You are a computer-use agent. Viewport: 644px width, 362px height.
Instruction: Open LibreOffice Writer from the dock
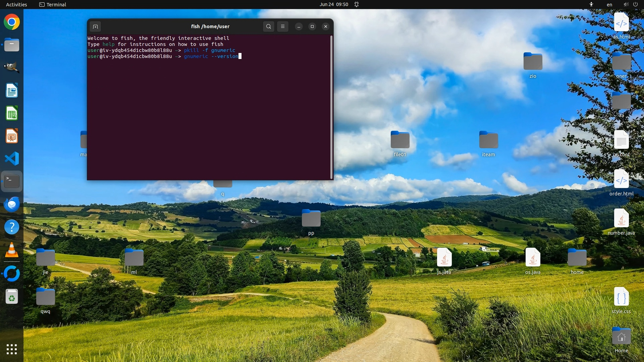(12, 90)
